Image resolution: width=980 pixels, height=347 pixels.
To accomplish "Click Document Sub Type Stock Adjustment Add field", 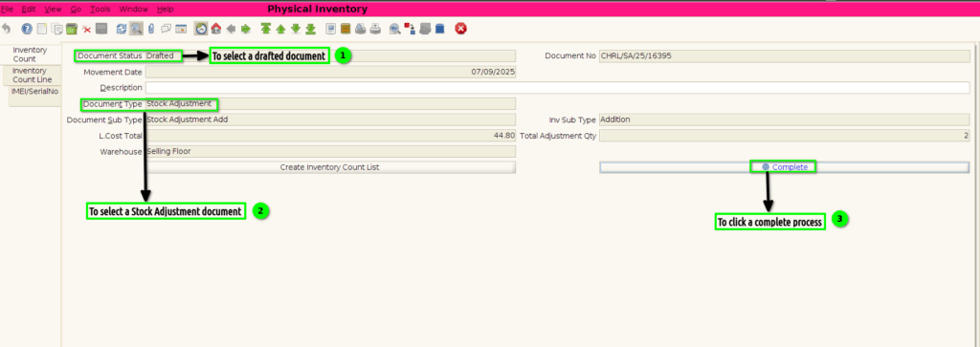I will 330,119.
